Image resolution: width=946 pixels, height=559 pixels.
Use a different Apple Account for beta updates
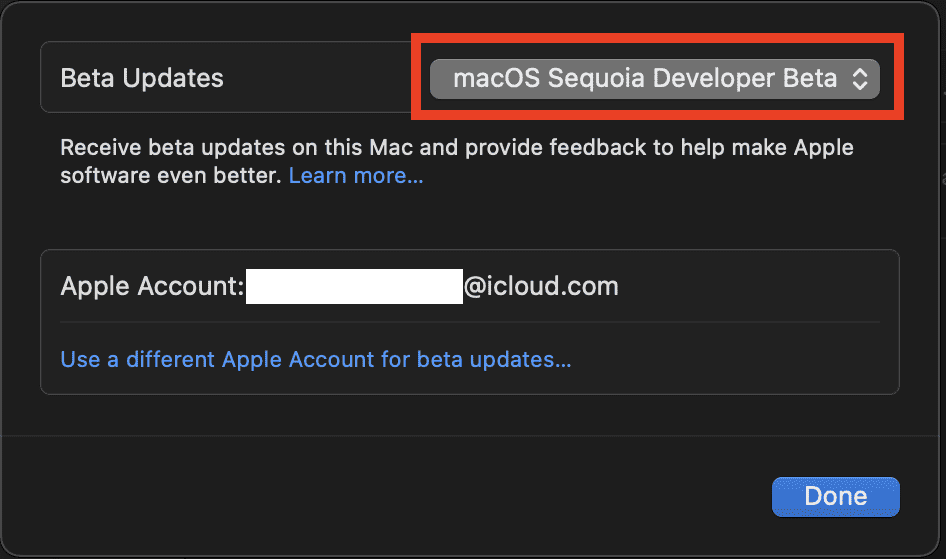(316, 359)
